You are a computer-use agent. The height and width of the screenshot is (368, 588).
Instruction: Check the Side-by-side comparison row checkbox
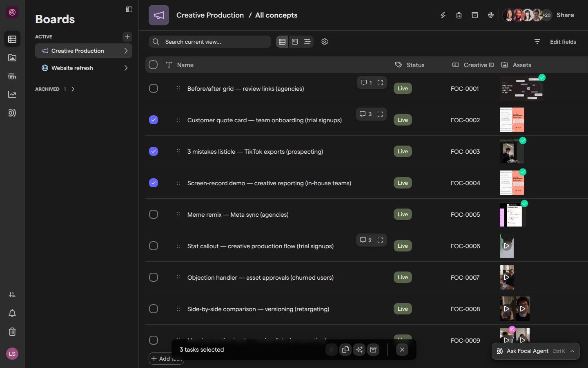pyautogui.click(x=154, y=309)
